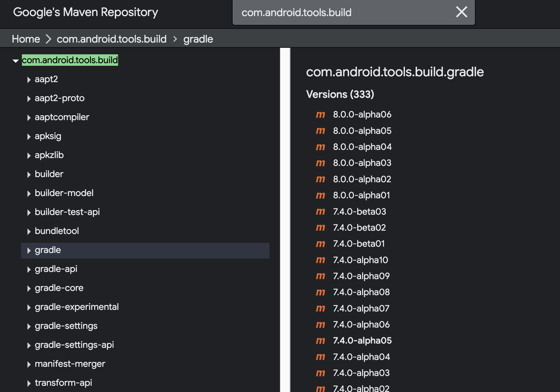The height and width of the screenshot is (392, 560).
Task: Click the m icon beside 7.4.0-alpha05
Action: [x=321, y=341]
